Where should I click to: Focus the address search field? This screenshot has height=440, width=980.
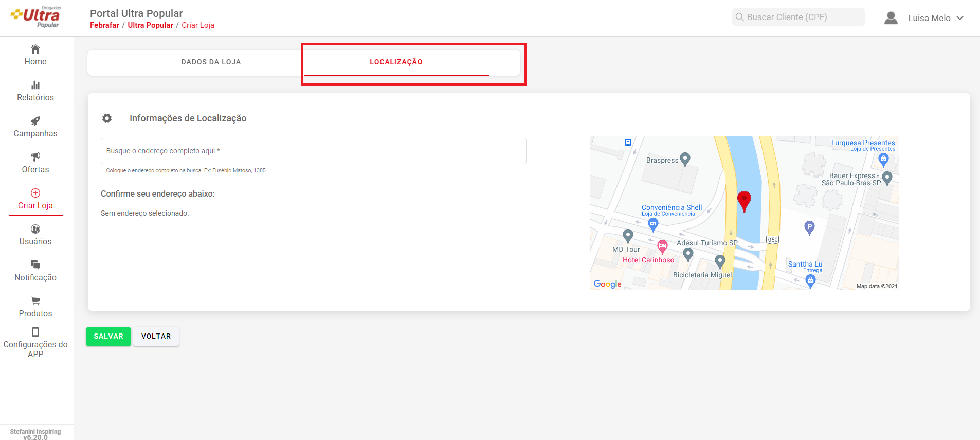click(313, 151)
